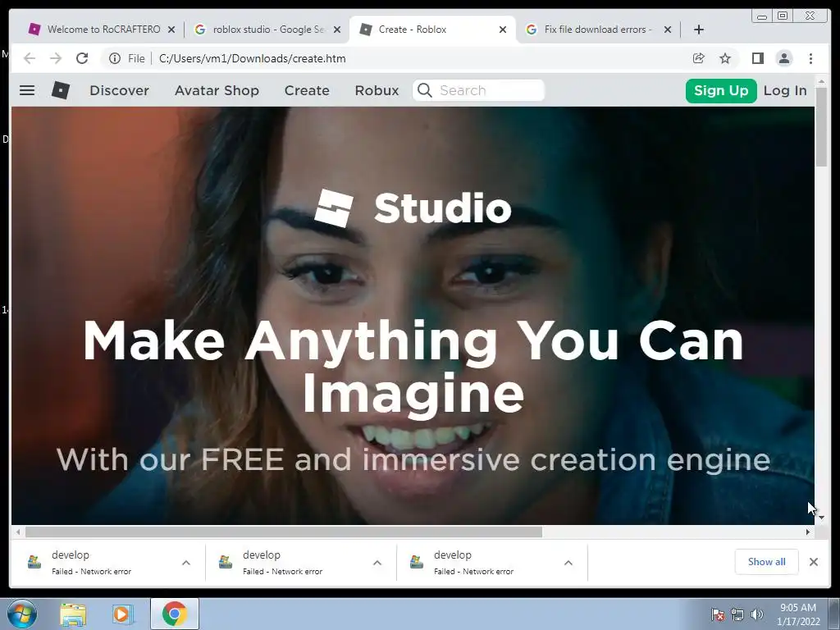
Task: Click the address bar URL
Action: [253, 58]
